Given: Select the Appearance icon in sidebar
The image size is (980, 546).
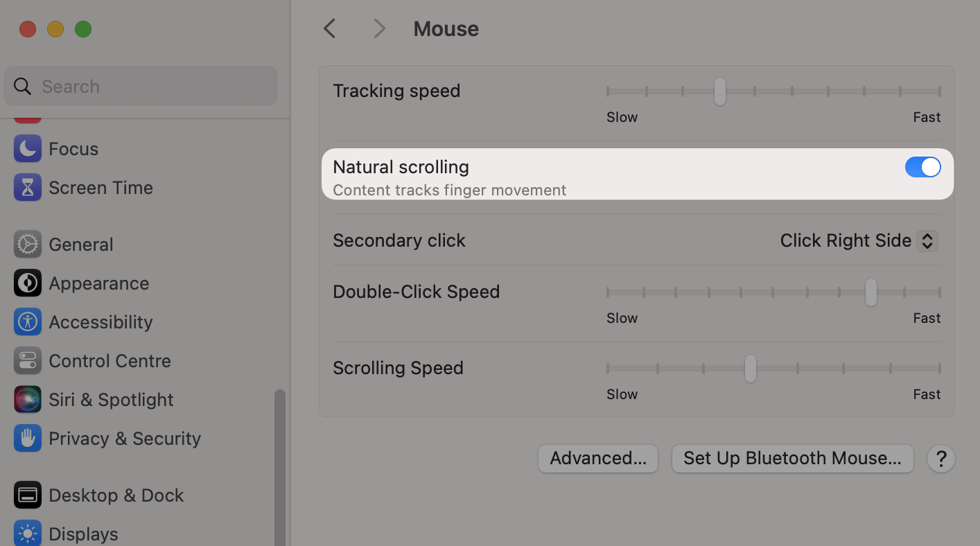Looking at the screenshot, I should pos(27,283).
